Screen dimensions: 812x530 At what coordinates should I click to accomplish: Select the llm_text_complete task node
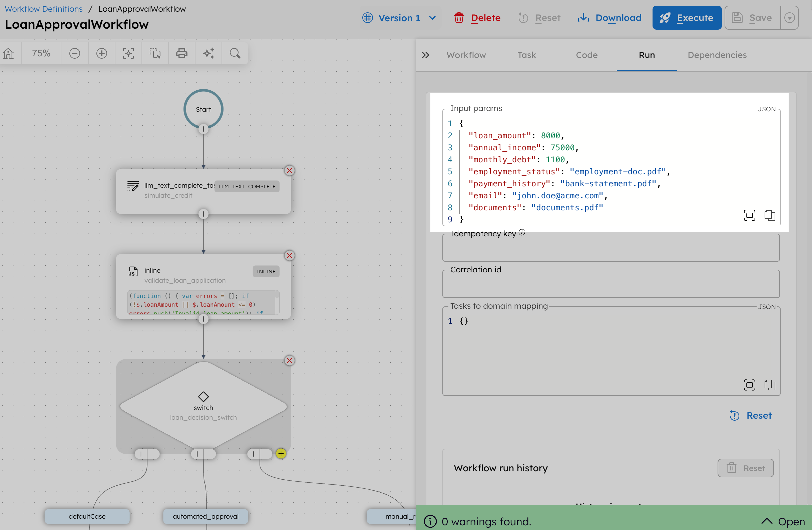(204, 192)
